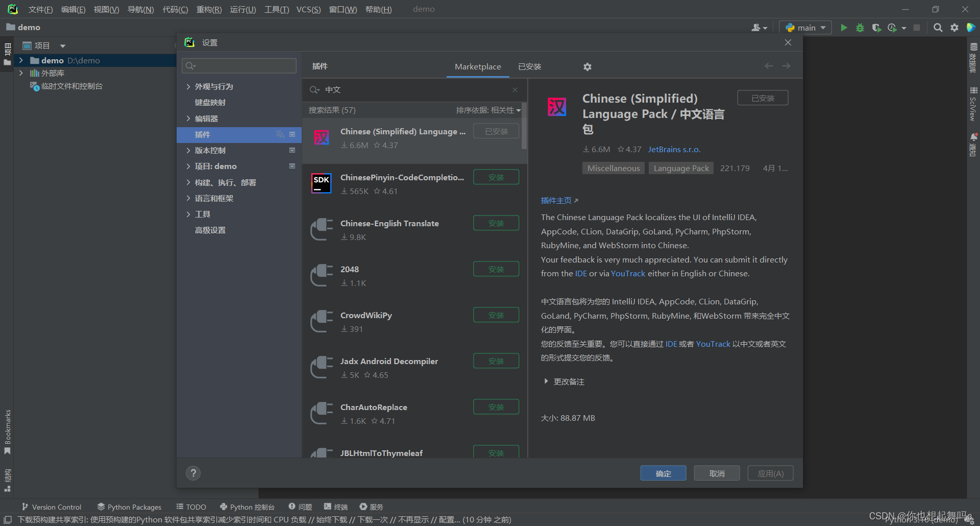Open notifications bell side panel

pos(973,144)
